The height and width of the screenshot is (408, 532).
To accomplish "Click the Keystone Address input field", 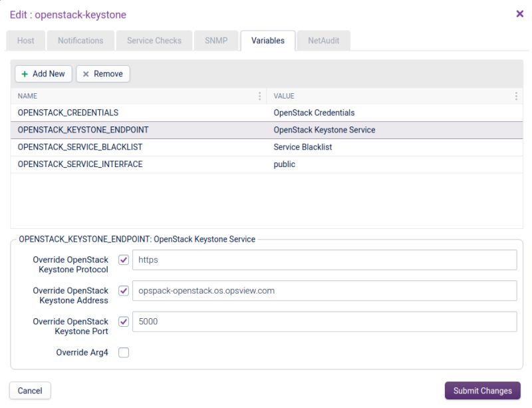I will (325, 291).
